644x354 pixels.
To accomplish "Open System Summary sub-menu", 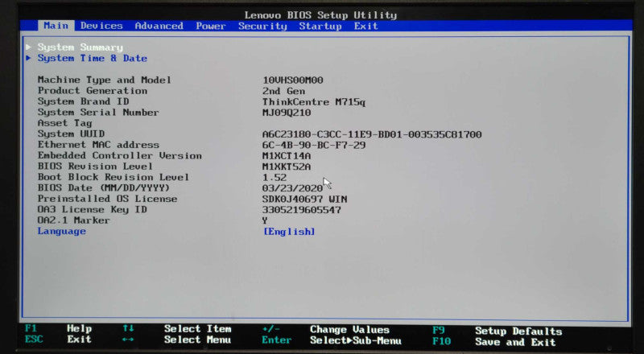I will click(x=80, y=47).
